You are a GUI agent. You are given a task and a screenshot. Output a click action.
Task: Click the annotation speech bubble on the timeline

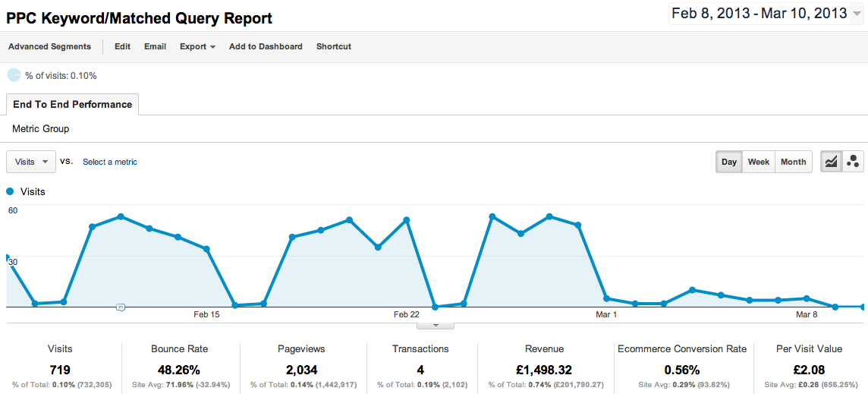point(121,307)
